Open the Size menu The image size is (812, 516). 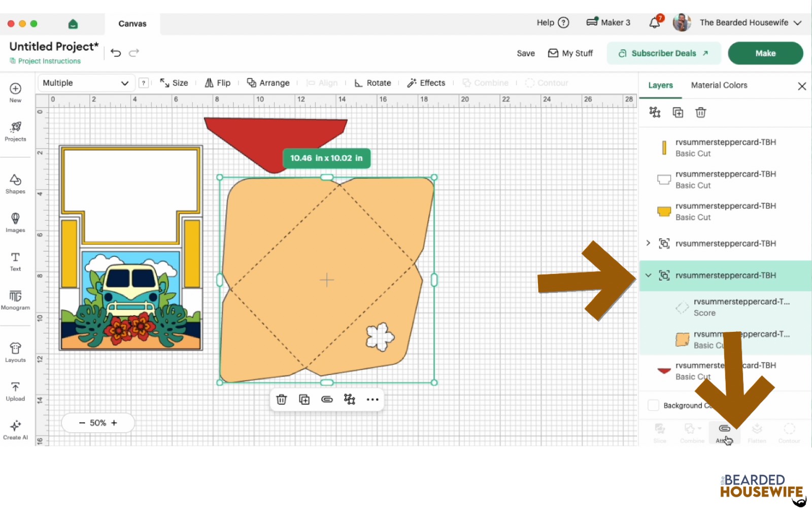coord(174,83)
